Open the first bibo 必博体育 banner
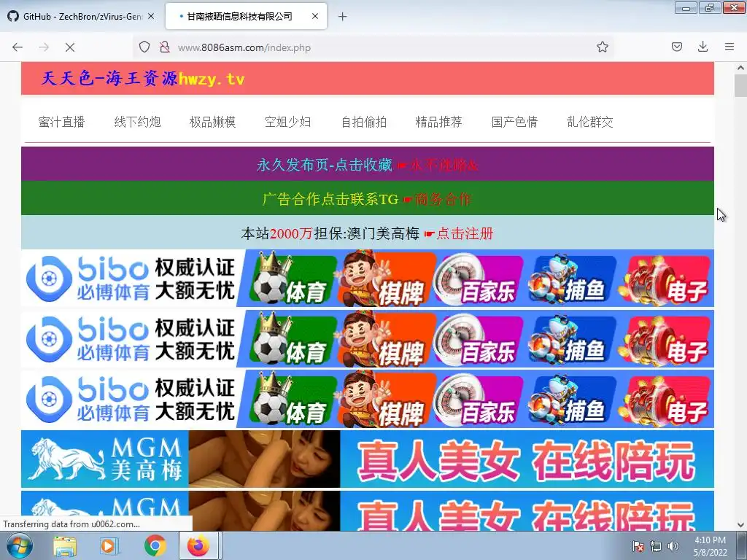747x560 pixels. (368, 278)
